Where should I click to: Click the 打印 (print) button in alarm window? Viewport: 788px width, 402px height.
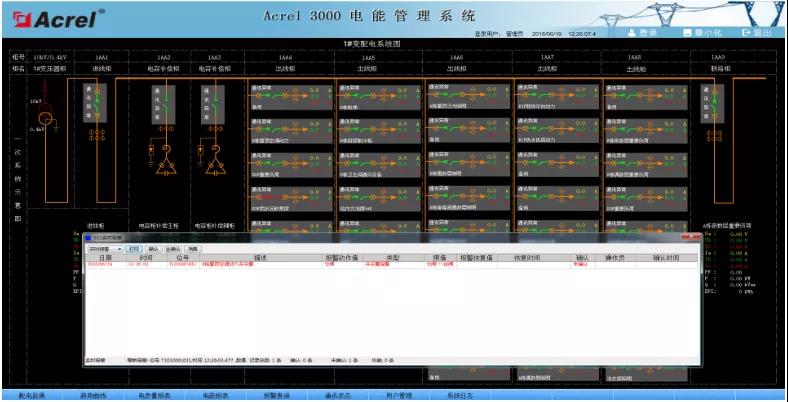[134, 249]
